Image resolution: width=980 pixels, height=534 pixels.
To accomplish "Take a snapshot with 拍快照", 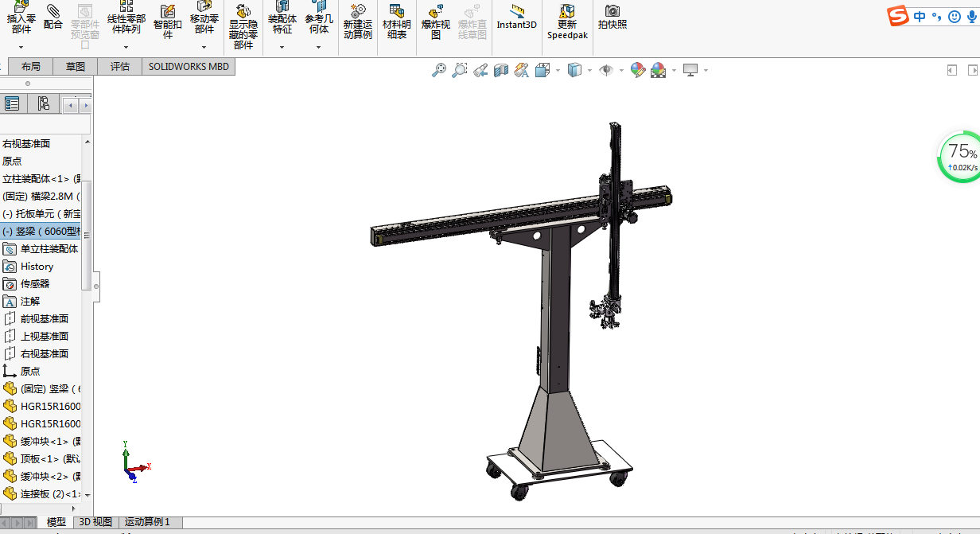I will 612,17.
